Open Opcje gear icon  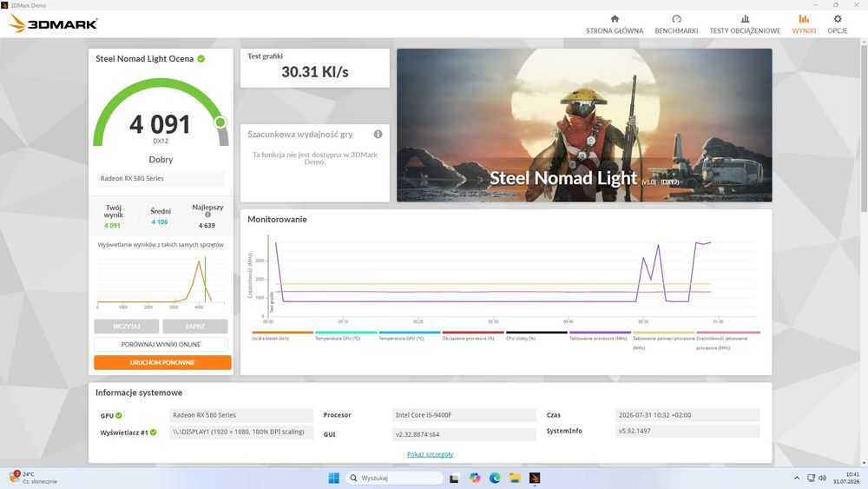point(838,19)
